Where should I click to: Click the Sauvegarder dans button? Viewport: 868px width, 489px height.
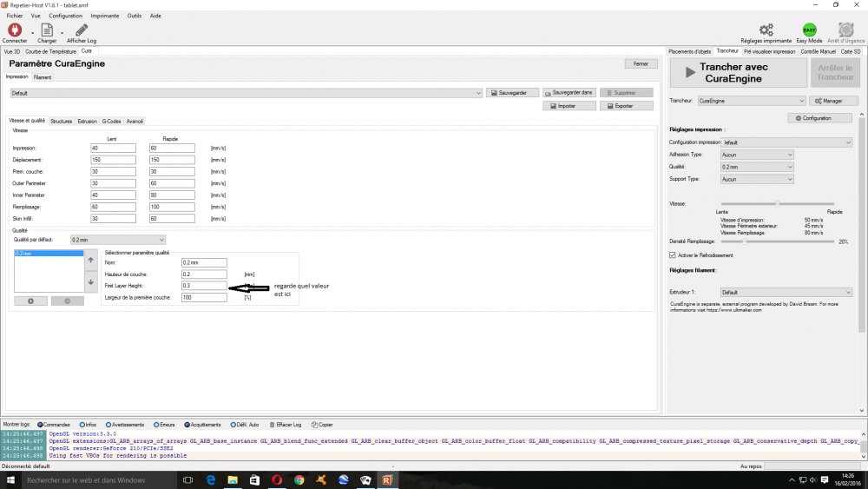pos(569,92)
